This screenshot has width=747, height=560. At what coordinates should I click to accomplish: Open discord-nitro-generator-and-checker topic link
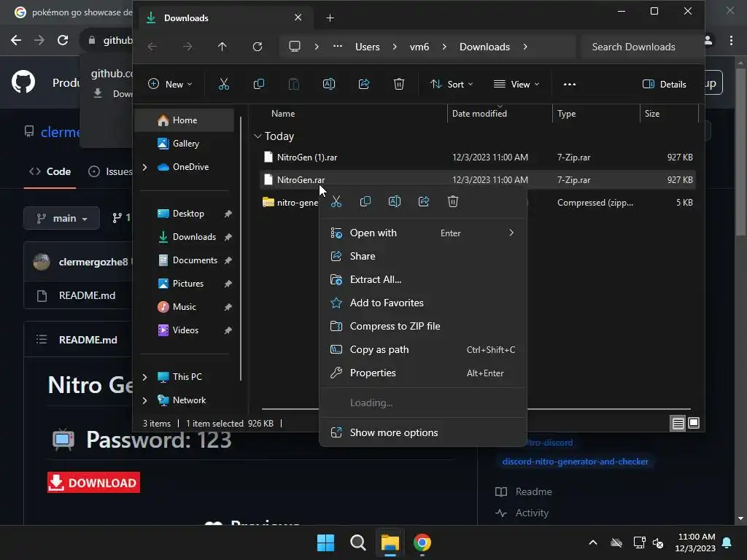[575, 462]
